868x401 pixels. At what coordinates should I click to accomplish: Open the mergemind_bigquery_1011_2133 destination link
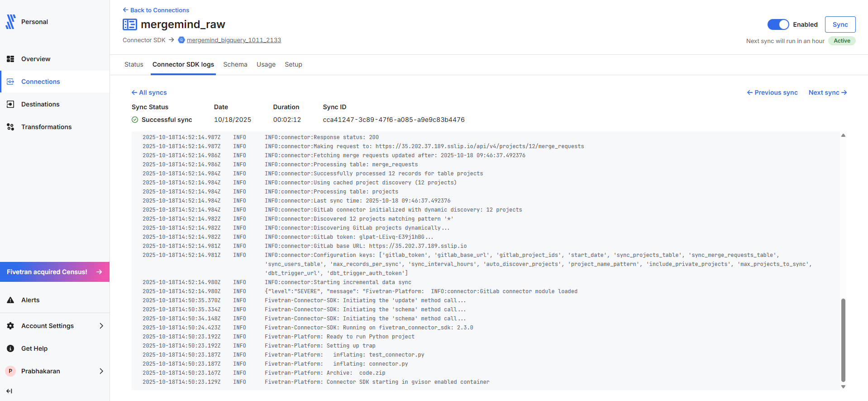(x=234, y=40)
